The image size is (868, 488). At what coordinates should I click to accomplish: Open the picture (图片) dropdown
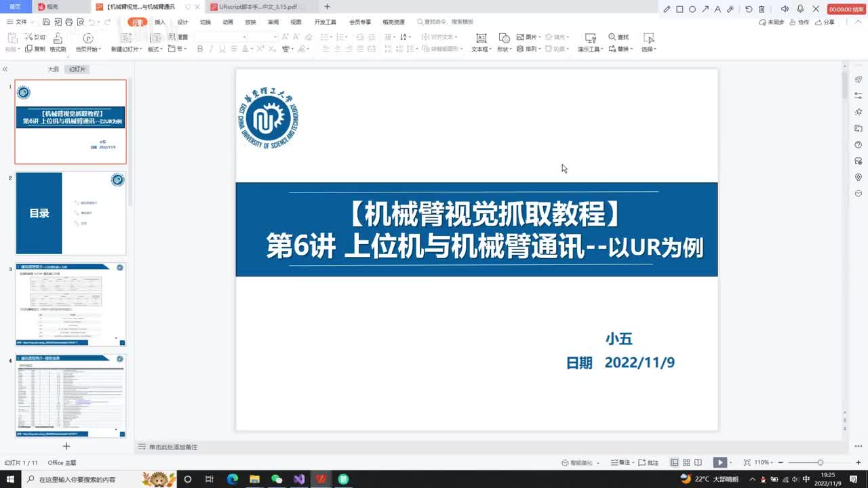(x=528, y=37)
